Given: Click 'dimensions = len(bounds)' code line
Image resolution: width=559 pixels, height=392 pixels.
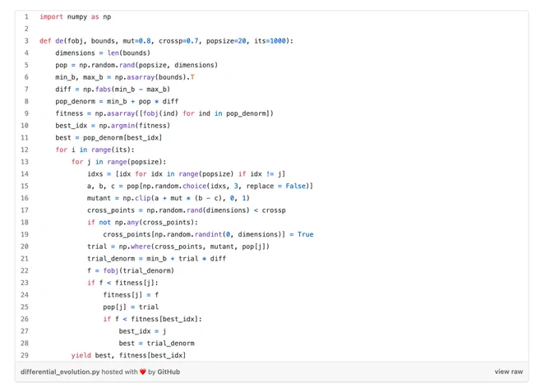Looking at the screenshot, I should click(103, 53).
